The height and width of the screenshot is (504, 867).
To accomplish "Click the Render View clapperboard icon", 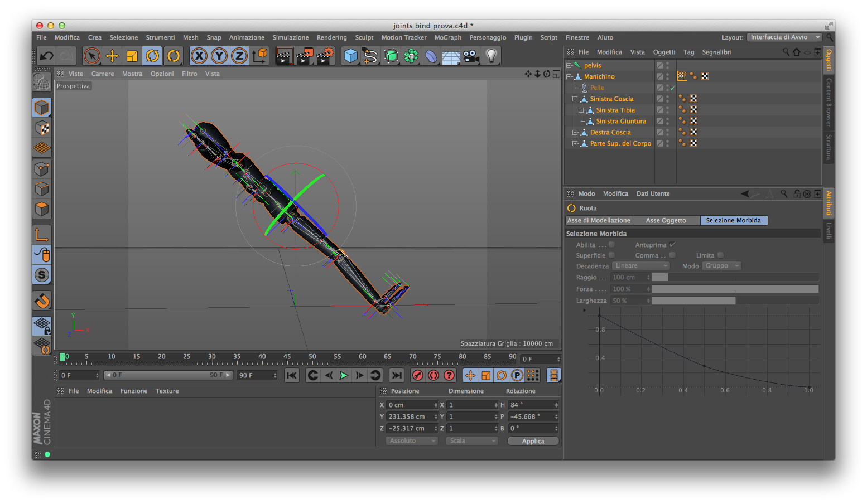I will point(284,56).
